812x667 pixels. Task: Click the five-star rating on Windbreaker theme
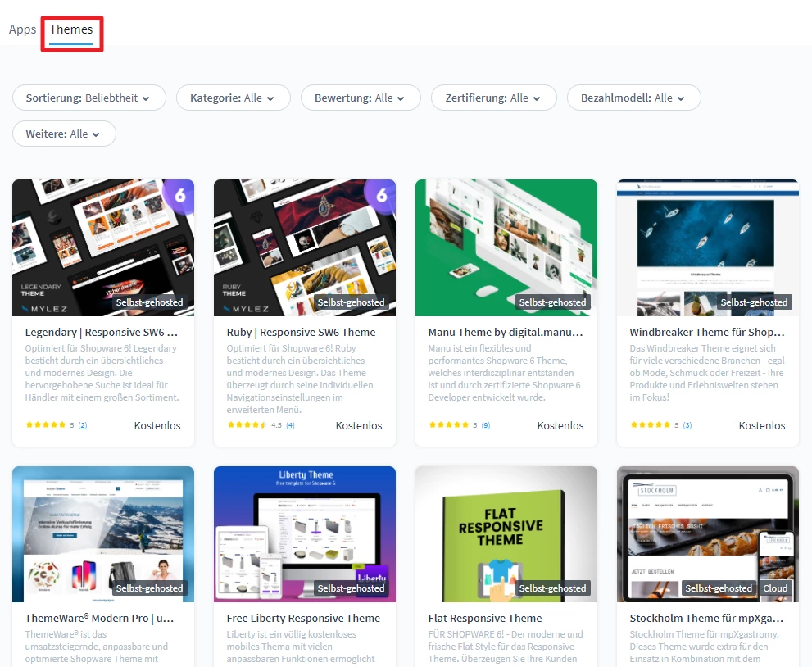(650, 425)
